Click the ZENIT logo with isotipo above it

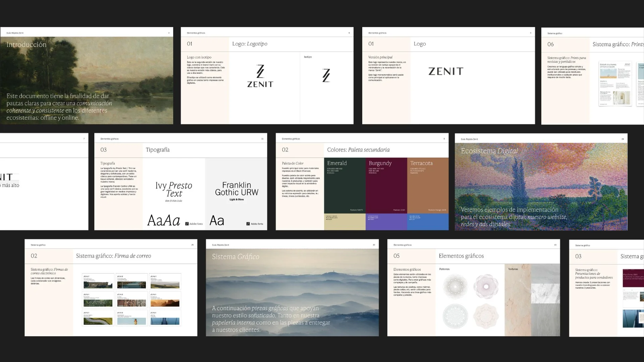point(260,76)
